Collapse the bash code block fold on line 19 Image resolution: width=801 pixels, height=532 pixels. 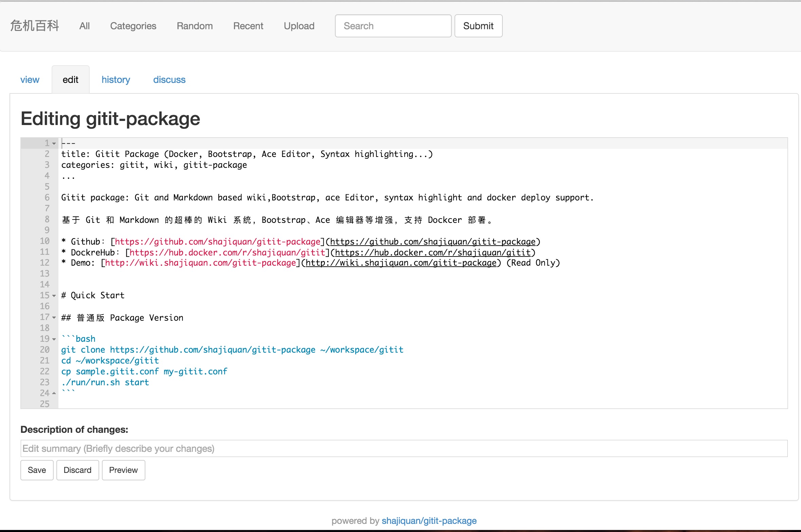click(54, 339)
